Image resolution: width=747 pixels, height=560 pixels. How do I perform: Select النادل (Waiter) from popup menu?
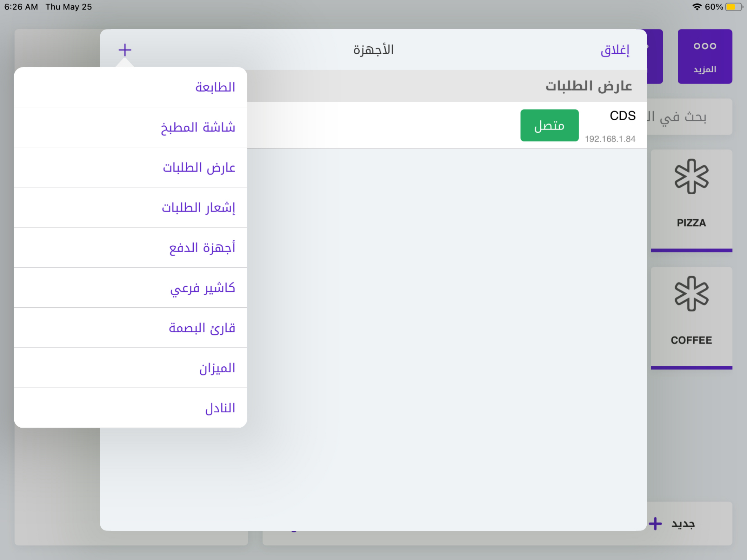coord(220,408)
